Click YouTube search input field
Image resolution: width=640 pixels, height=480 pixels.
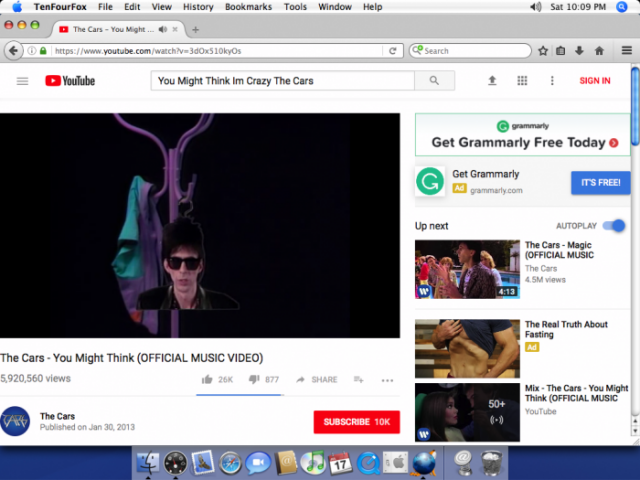(282, 81)
